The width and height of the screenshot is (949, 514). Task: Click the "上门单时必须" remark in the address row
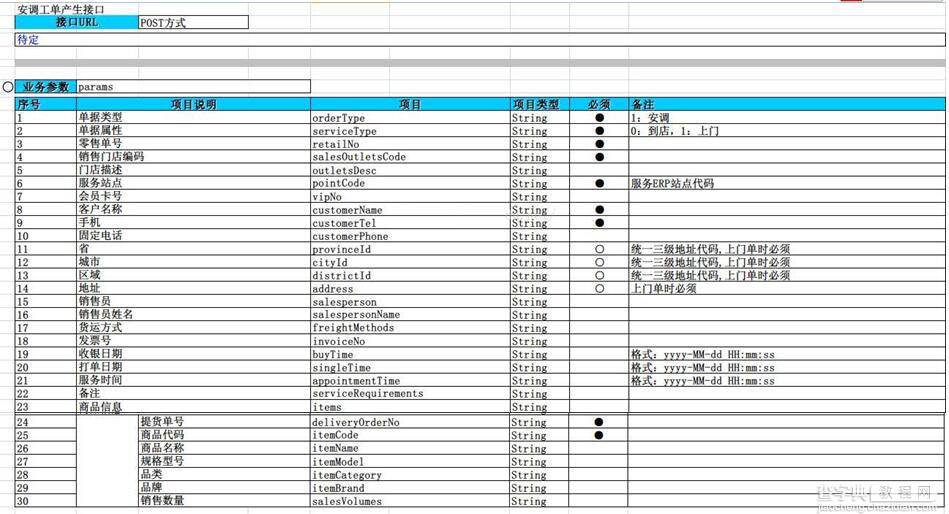coord(663,289)
